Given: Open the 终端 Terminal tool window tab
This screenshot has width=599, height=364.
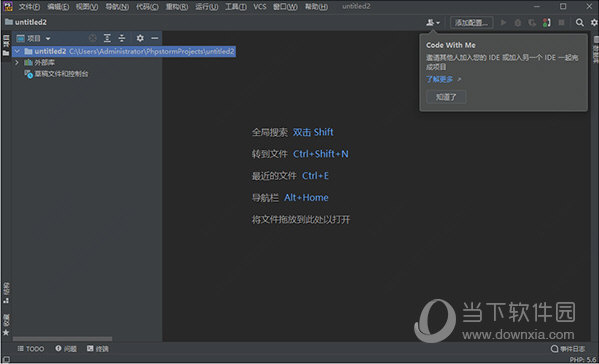Looking at the screenshot, I should (97, 349).
